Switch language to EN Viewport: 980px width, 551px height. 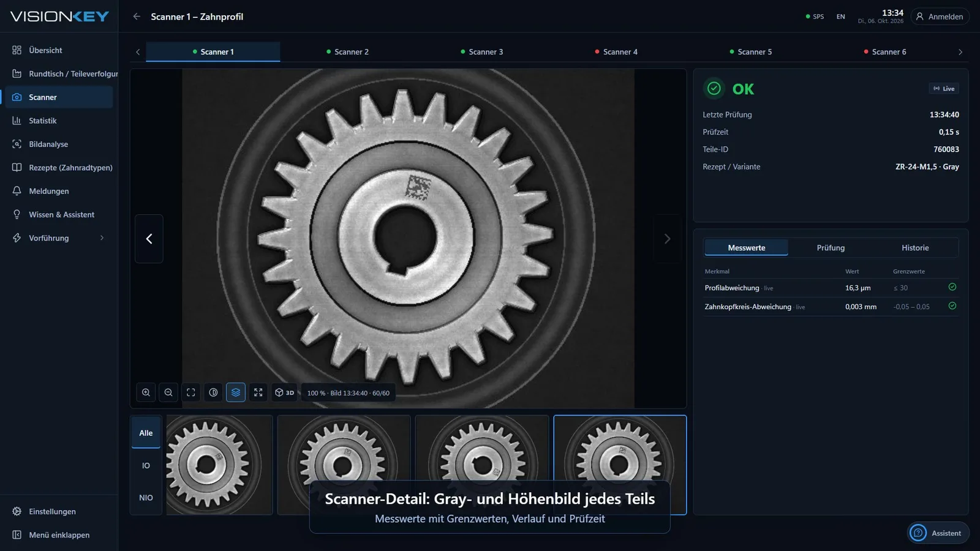pyautogui.click(x=840, y=17)
